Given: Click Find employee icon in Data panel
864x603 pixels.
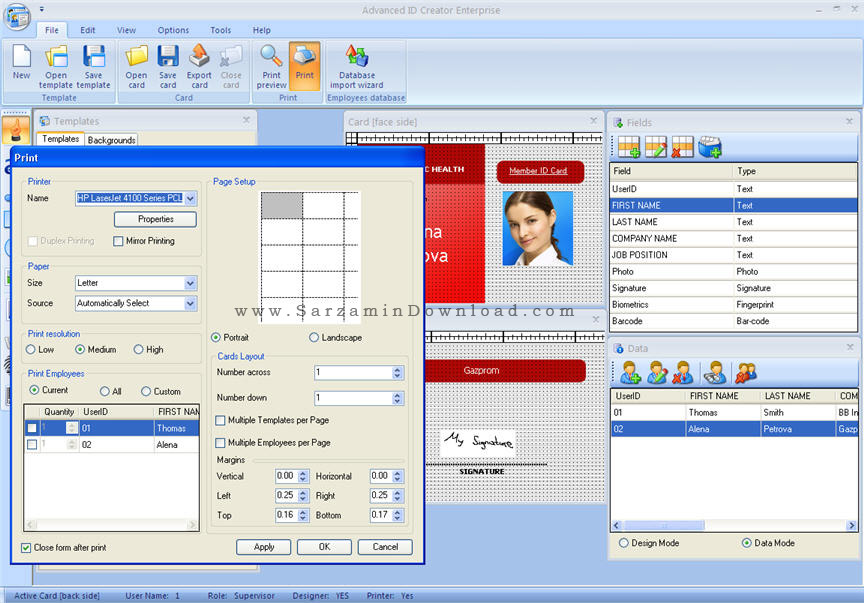Looking at the screenshot, I should point(715,373).
